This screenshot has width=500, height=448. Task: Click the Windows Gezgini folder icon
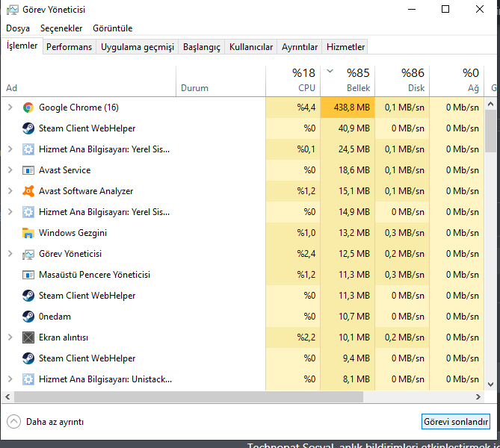28,233
